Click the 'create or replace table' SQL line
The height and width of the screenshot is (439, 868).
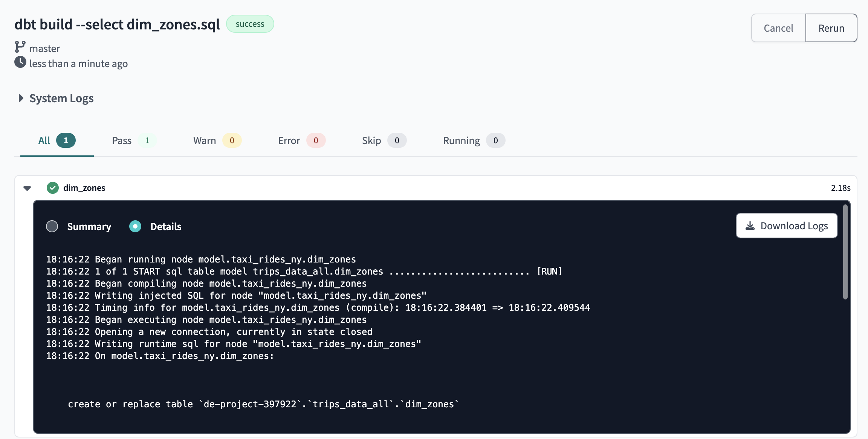coord(263,404)
